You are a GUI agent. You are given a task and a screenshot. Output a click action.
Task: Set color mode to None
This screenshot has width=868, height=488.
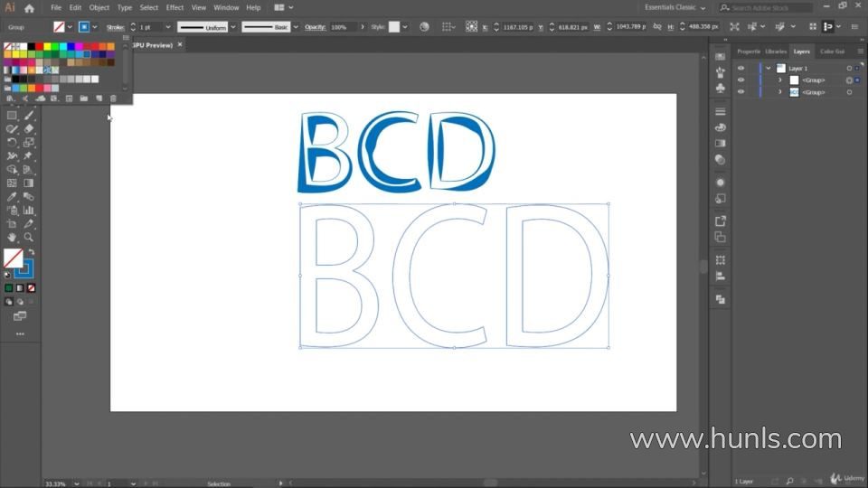tap(31, 288)
